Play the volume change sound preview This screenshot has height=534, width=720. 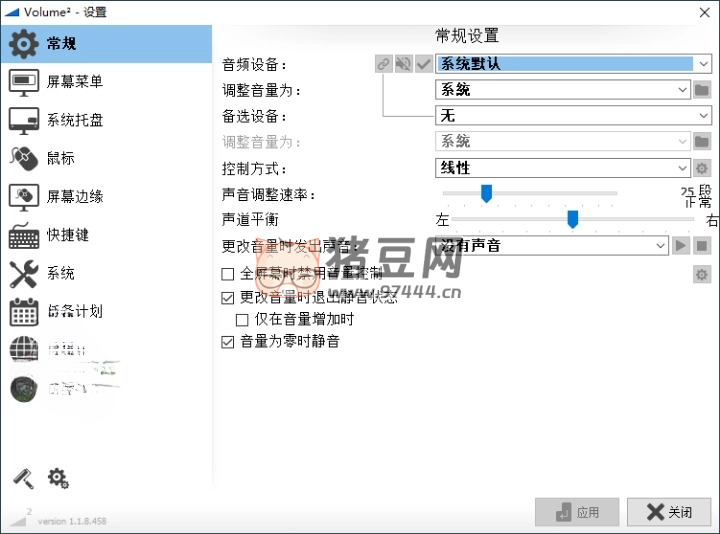coord(680,245)
